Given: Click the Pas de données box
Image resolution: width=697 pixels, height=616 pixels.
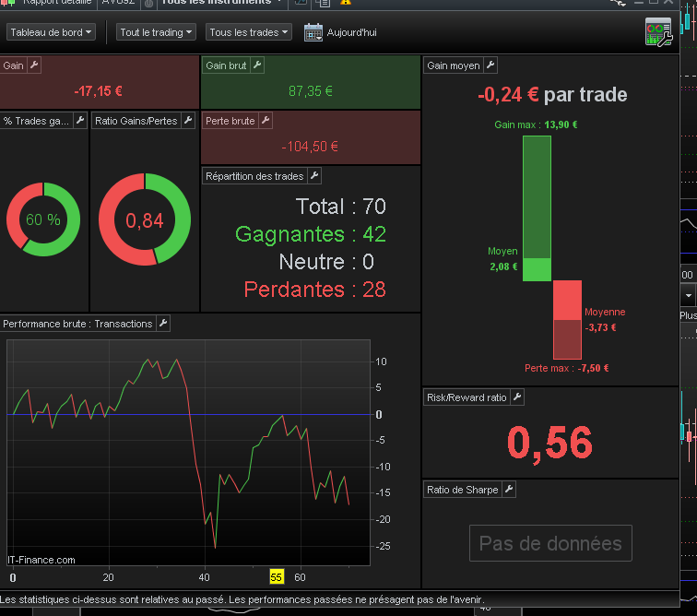Looking at the screenshot, I should tap(550, 543).
